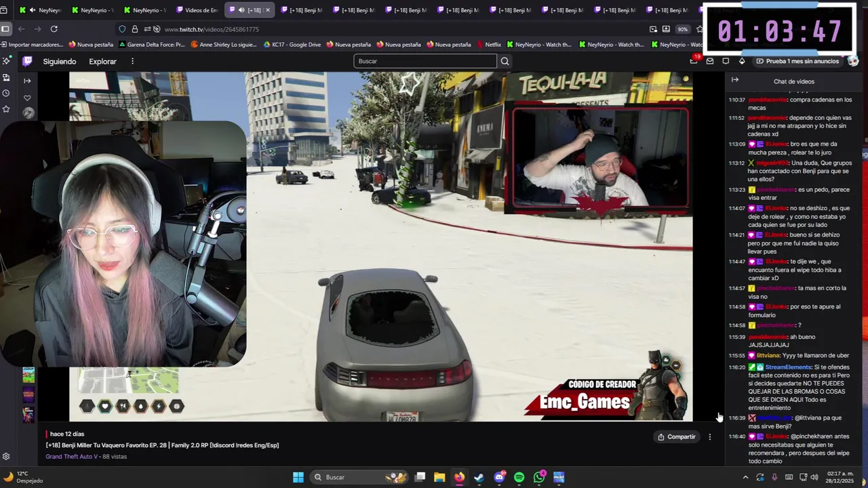Image resolution: width=868 pixels, height=488 pixels.
Task: Click the Twitch logo home icon
Action: pyautogui.click(x=27, y=61)
